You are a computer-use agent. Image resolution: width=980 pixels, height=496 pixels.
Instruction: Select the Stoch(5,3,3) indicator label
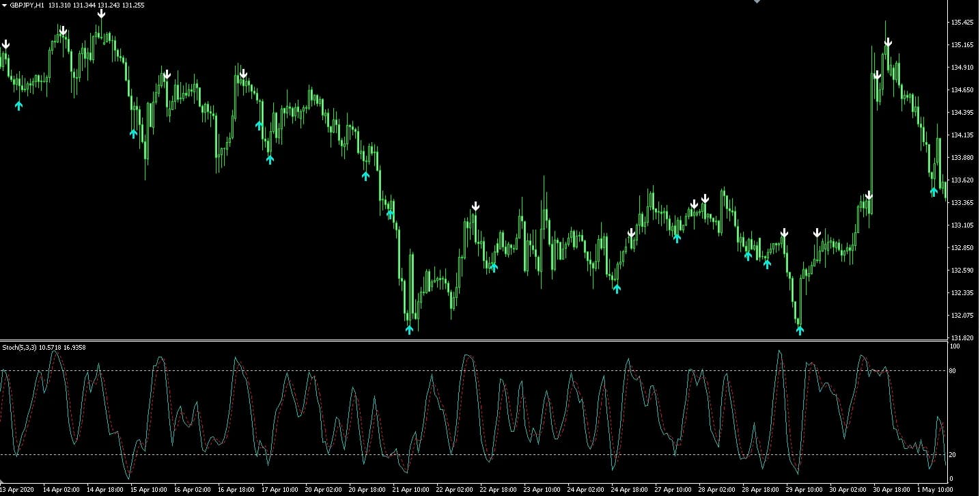click(19, 347)
